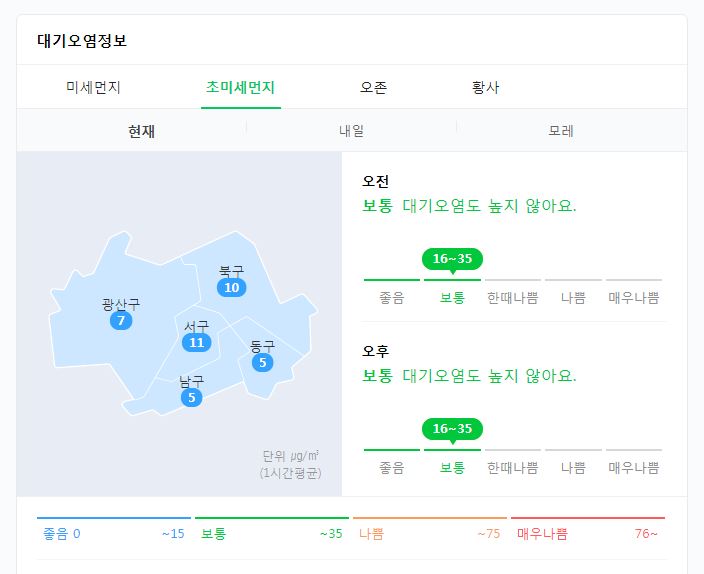
Task: Click the 광산구 district label on map
Action: click(x=121, y=305)
